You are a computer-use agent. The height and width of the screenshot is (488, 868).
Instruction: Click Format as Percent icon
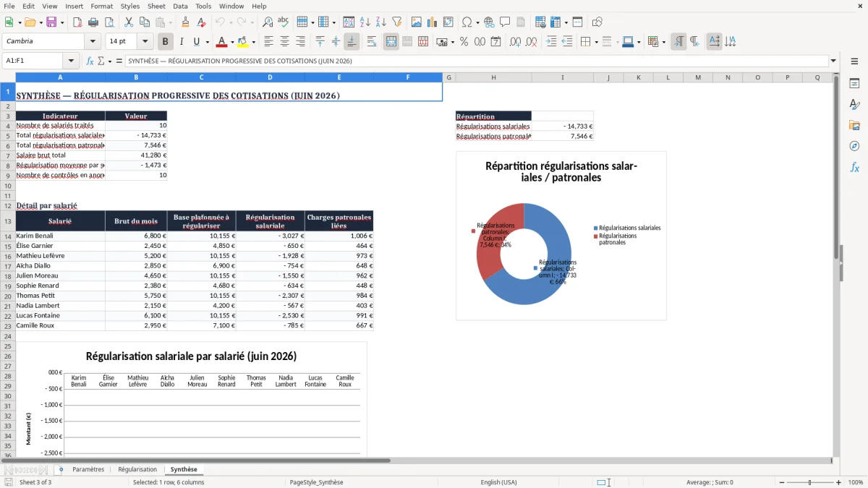[464, 42]
